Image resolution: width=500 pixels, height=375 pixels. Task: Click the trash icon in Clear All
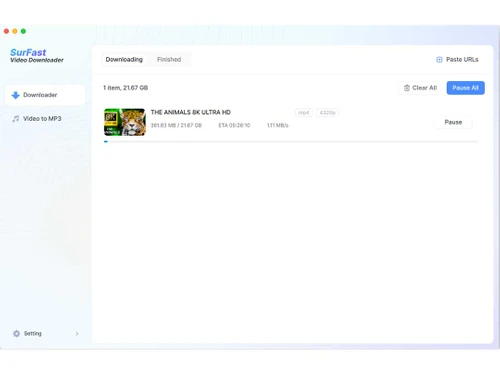[407, 88]
